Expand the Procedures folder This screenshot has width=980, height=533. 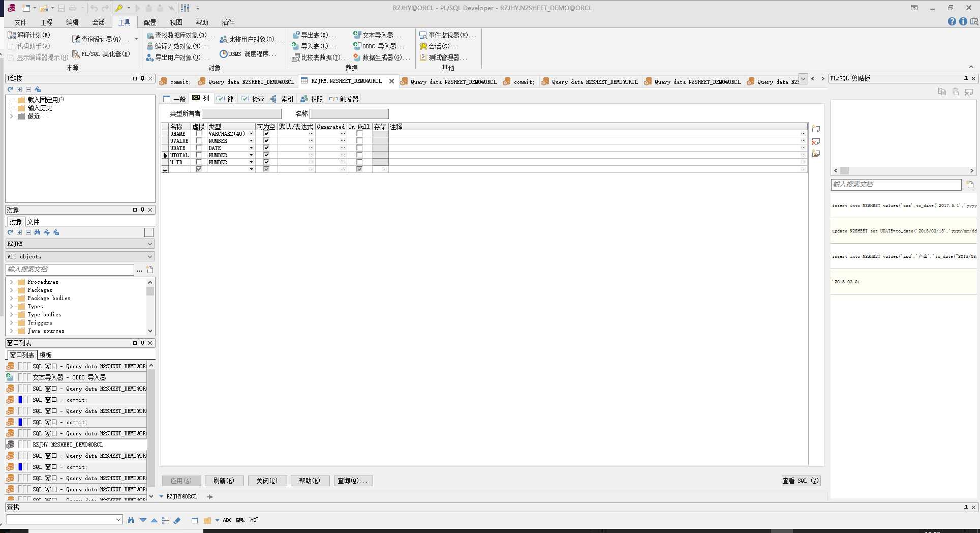tap(11, 282)
